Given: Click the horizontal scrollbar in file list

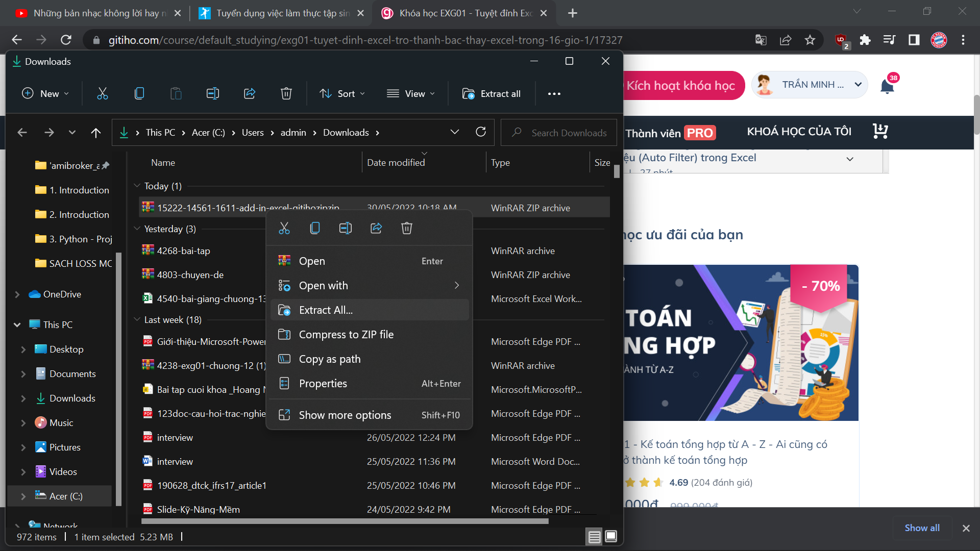Looking at the screenshot, I should pyautogui.click(x=345, y=521).
